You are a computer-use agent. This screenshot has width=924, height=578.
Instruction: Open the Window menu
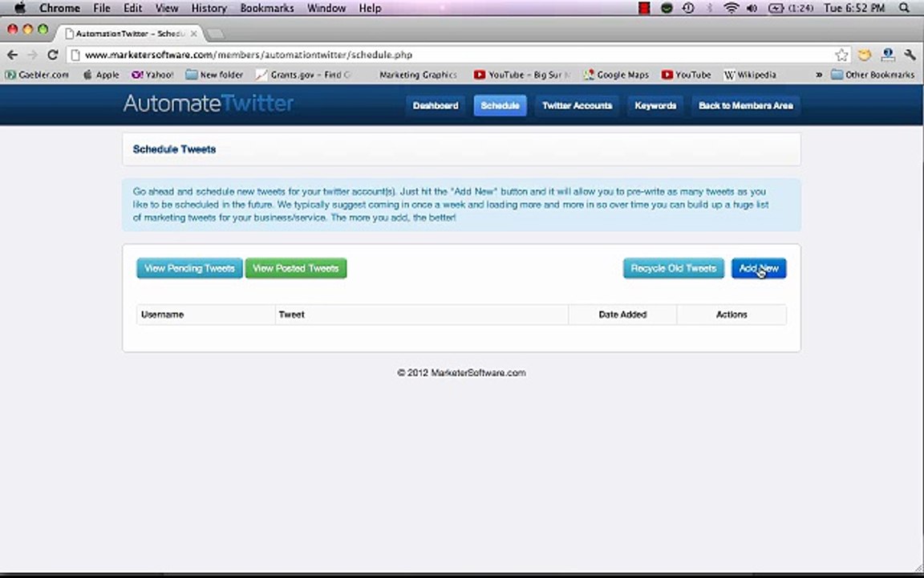point(326,8)
